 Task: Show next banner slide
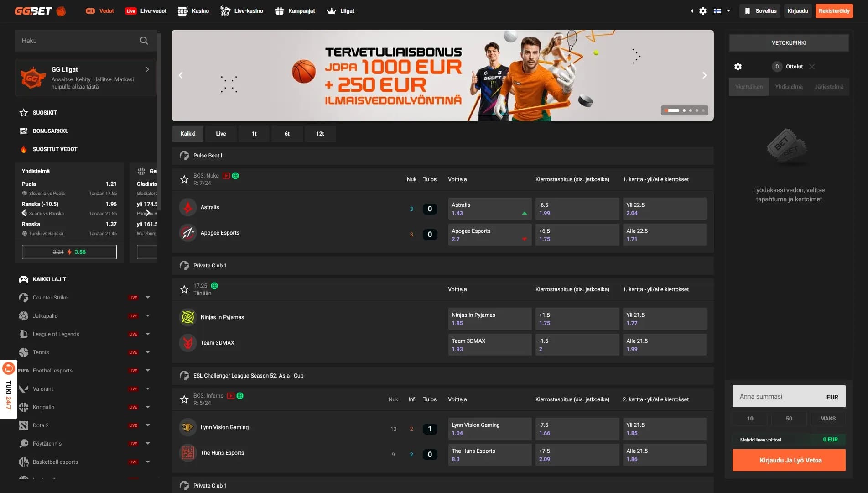click(704, 75)
